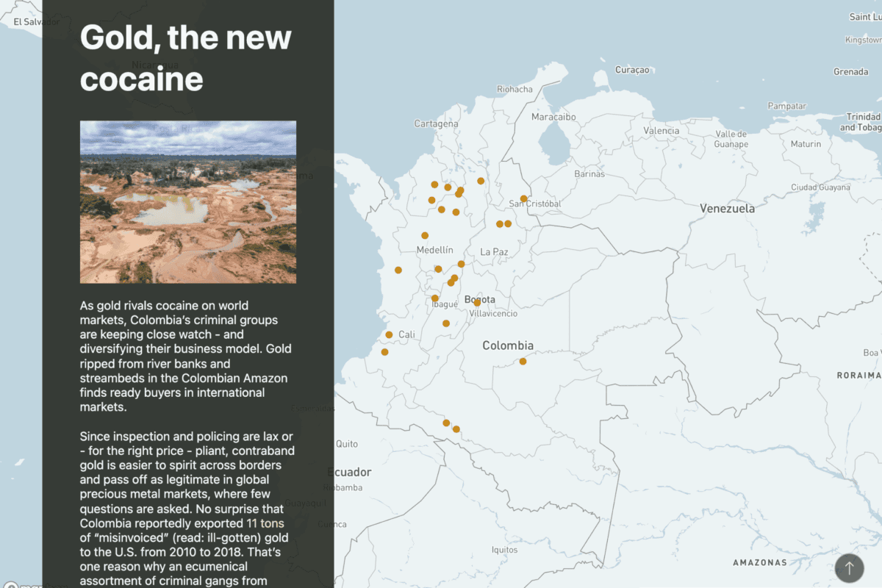Click the Villavicencio map label
882x588 pixels.
pyautogui.click(x=493, y=313)
